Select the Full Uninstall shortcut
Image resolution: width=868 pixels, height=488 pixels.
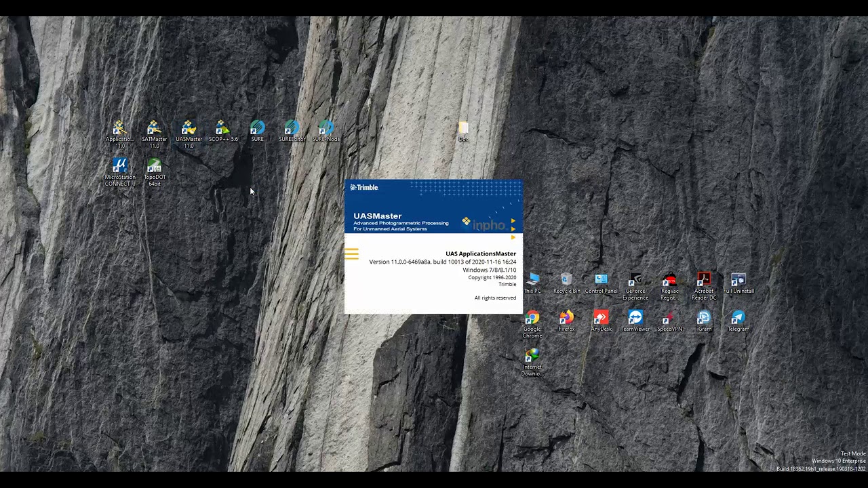[x=738, y=283]
